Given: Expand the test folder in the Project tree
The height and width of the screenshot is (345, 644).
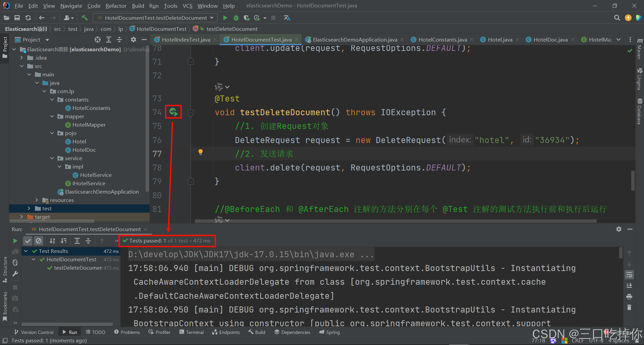Looking at the screenshot, I should pos(29,208).
